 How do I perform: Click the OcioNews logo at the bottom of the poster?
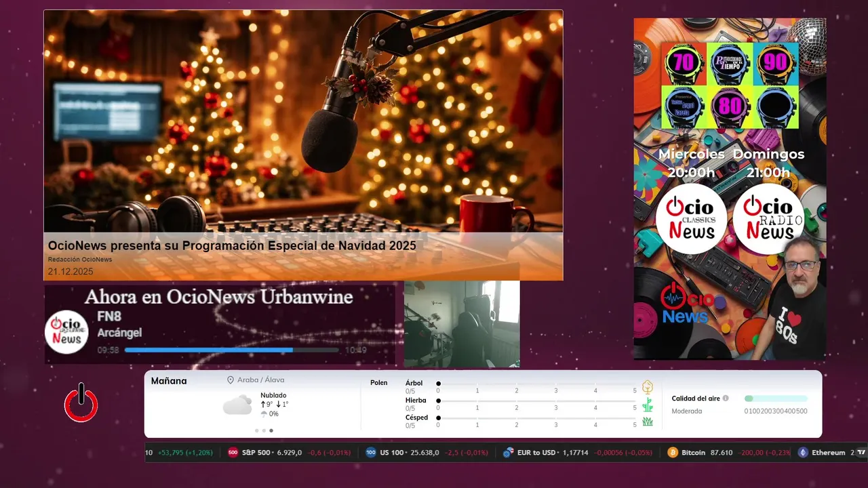[x=686, y=304]
